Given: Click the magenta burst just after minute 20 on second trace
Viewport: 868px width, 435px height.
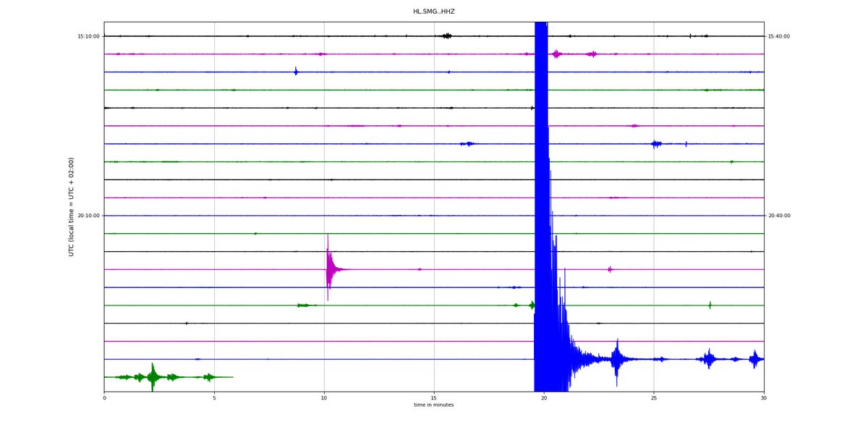Looking at the screenshot, I should (x=556, y=54).
